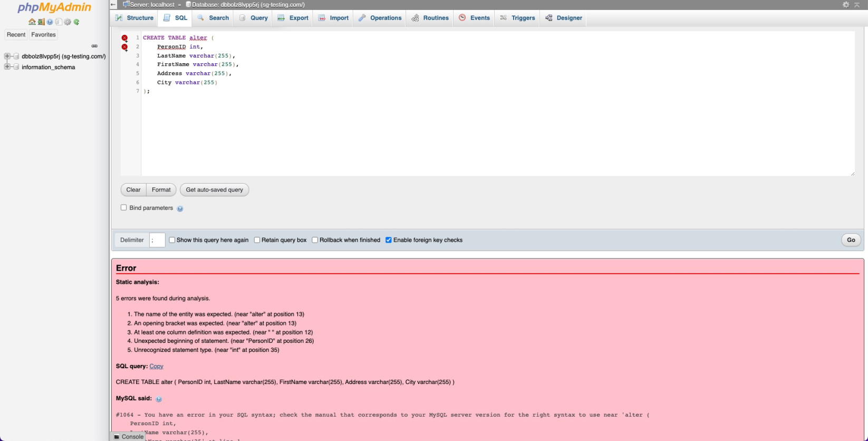Click Bind parameters help icon

coord(180,209)
